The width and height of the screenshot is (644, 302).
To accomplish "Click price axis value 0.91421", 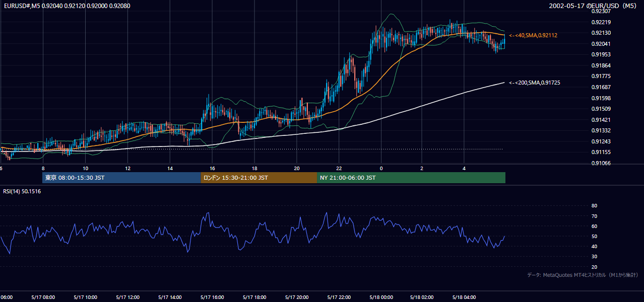I will [601, 120].
